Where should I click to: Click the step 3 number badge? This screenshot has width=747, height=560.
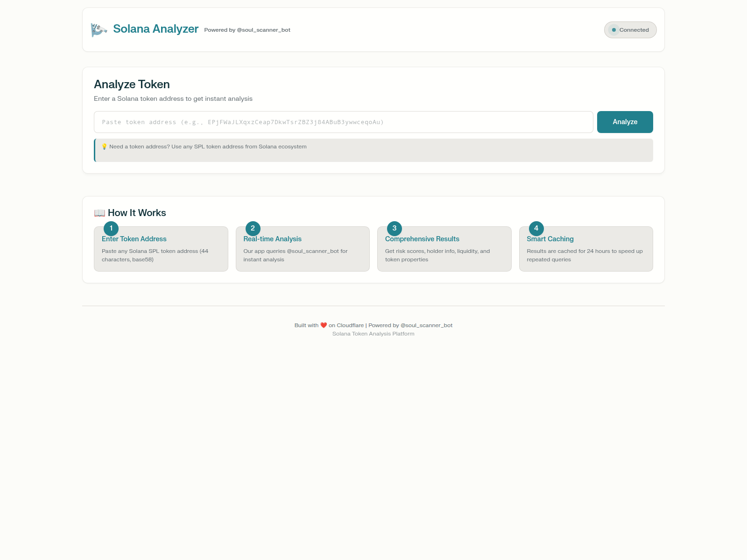(x=395, y=228)
